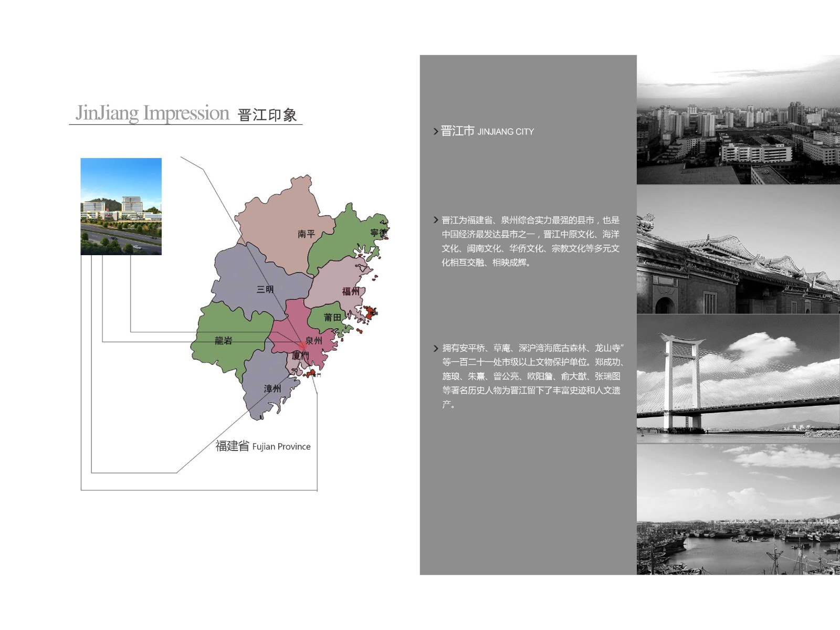Image resolution: width=840 pixels, height=630 pixels.
Task: Click the '福建省 Fujian Province' caption
Action: [x=263, y=446]
